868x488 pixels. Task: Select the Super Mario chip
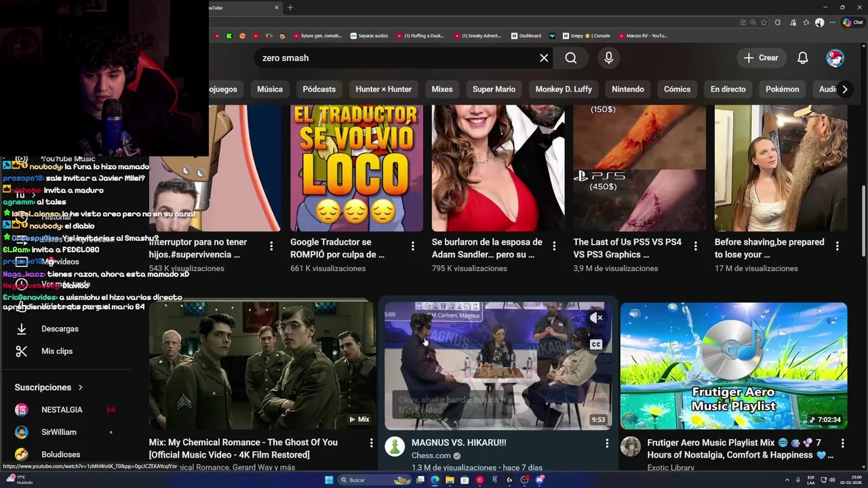point(494,89)
